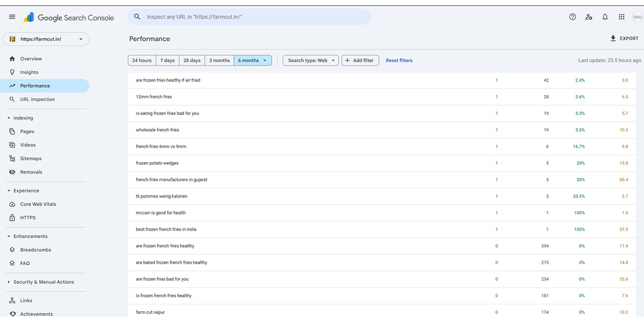Image resolution: width=644 pixels, height=322 pixels.
Task: Collapse the Indexing section
Action: click(x=9, y=118)
